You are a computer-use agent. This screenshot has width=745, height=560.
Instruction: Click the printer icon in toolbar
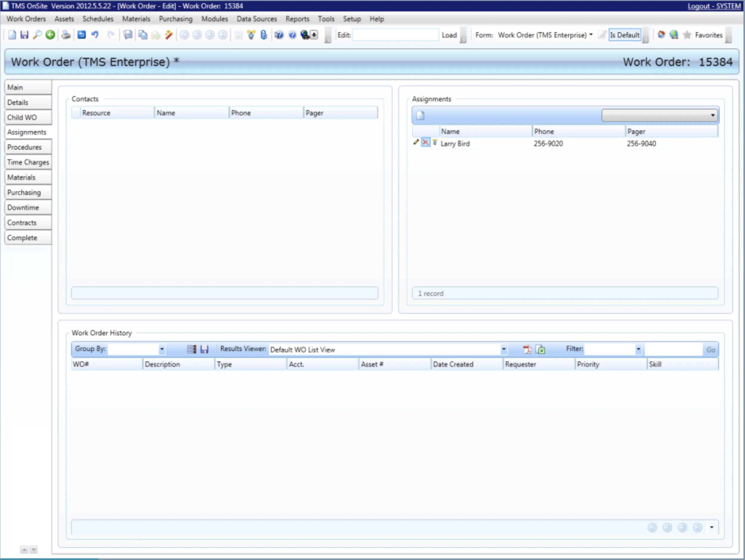pos(66,35)
